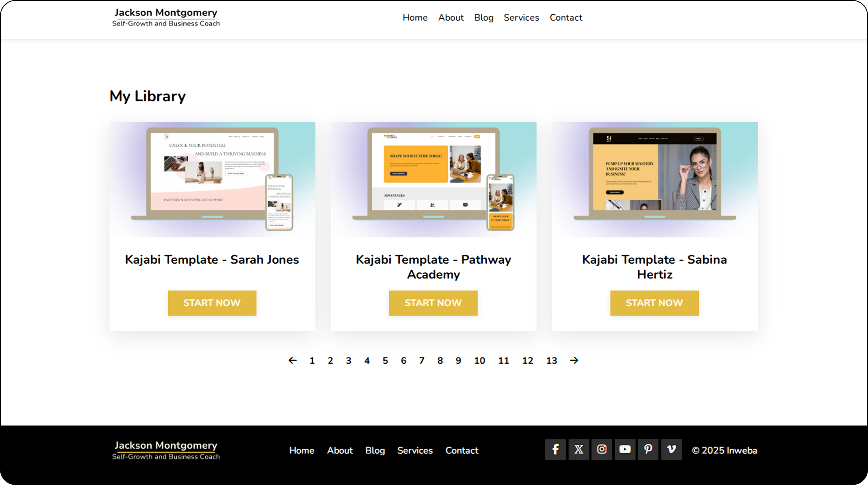The height and width of the screenshot is (485, 868).
Task: Click Start Now under Sabina Hertiz
Action: coord(655,303)
